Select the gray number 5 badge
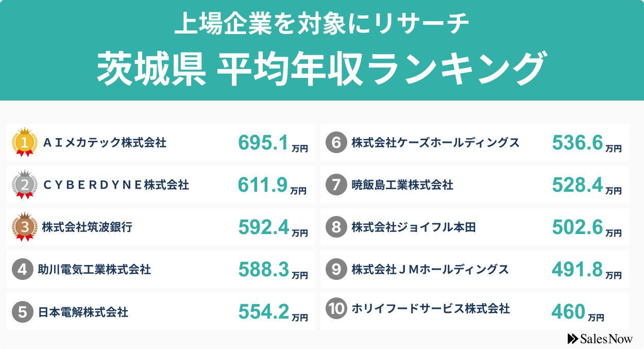Image resolution: width=644 pixels, height=349 pixels. (22, 311)
